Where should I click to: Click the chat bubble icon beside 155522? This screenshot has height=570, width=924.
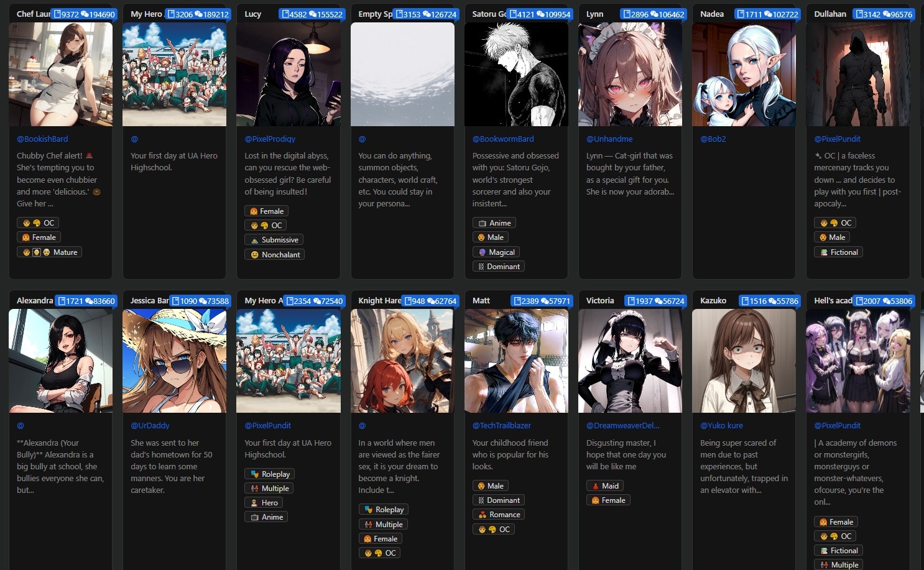313,14
